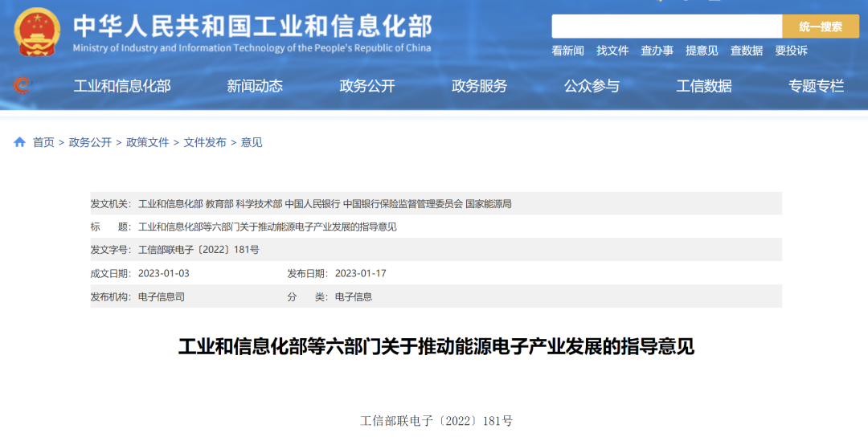The width and height of the screenshot is (868, 437).
Task: Click the national emblem logo
Action: 36,32
